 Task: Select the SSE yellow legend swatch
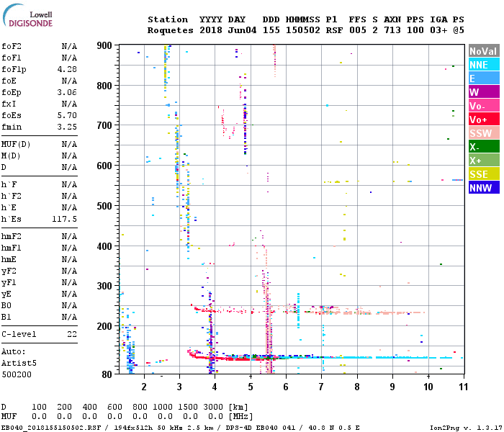(482, 174)
